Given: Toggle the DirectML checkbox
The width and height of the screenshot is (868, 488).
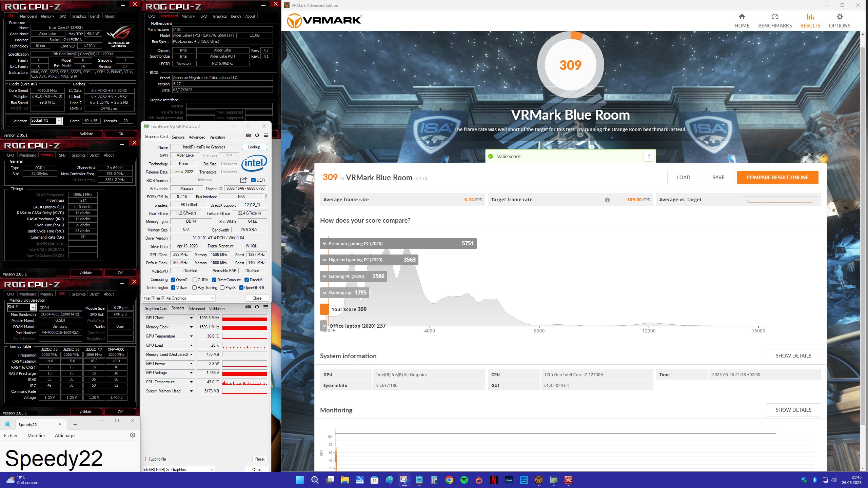Looking at the screenshot, I should click(246, 280).
